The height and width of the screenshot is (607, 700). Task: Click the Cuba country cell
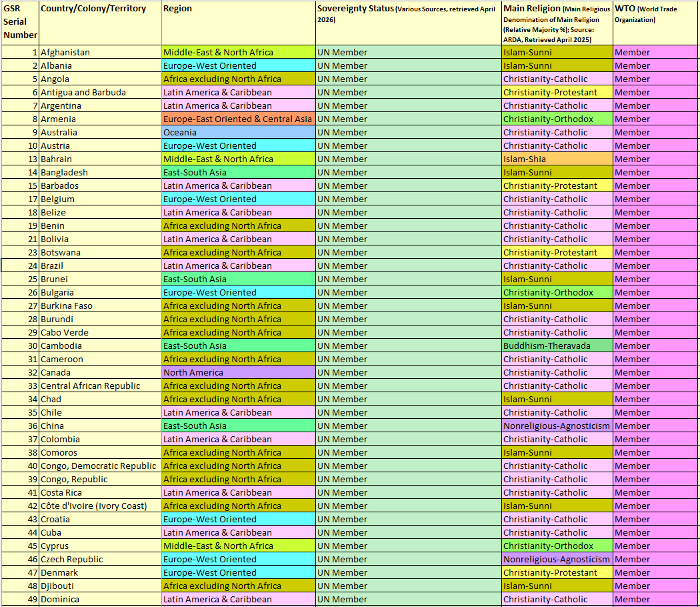click(x=100, y=532)
